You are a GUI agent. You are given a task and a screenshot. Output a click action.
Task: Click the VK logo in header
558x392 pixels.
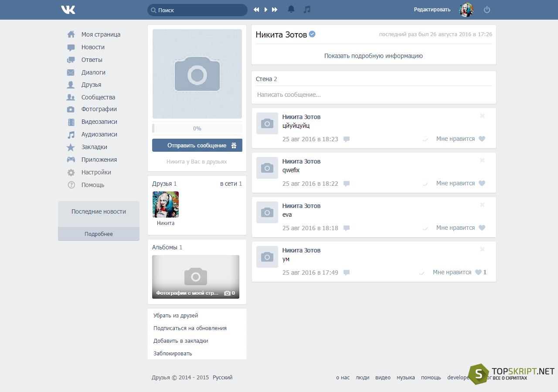pyautogui.click(x=68, y=10)
